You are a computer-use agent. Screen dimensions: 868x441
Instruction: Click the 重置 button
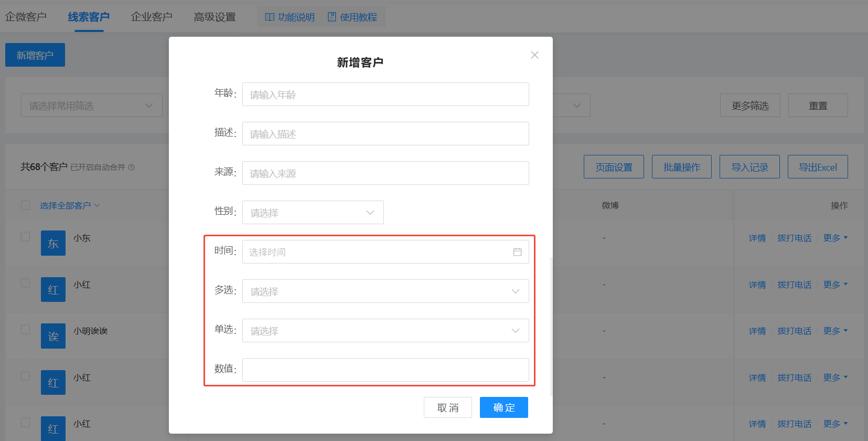coord(818,105)
